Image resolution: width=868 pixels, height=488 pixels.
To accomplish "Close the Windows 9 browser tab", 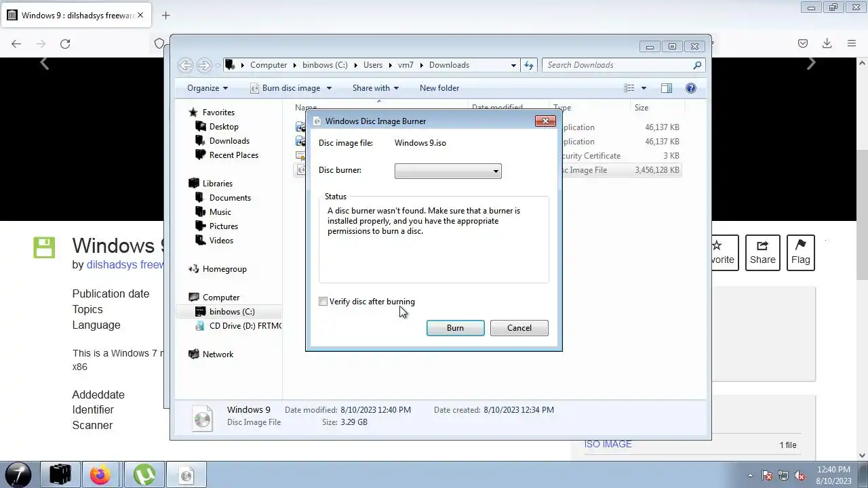I will pos(141,15).
